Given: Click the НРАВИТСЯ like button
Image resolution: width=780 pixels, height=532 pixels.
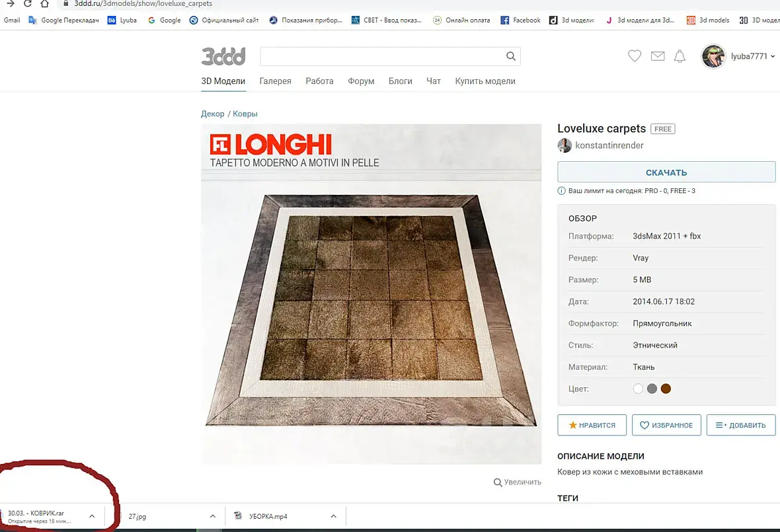Looking at the screenshot, I should point(592,425).
